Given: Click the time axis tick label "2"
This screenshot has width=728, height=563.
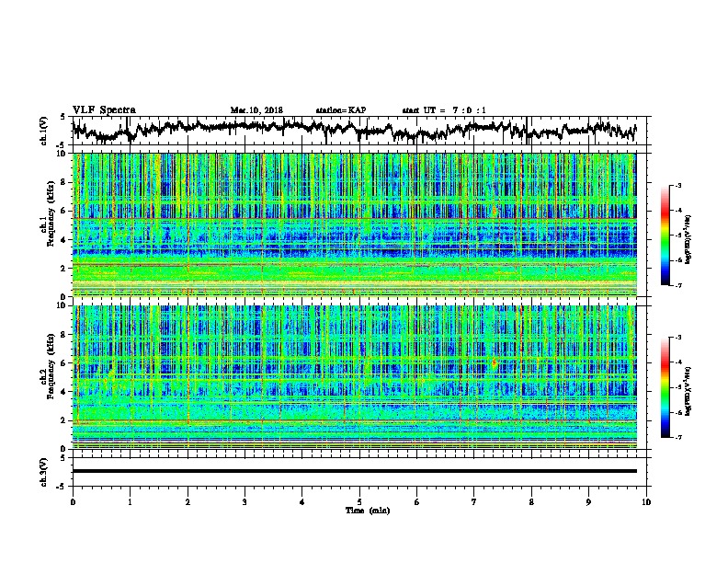Looking at the screenshot, I should click(188, 502).
